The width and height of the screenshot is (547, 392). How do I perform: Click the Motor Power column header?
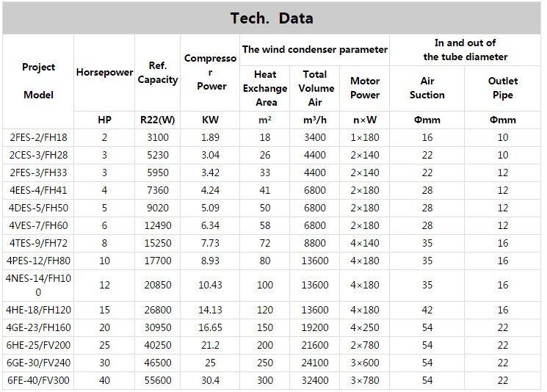click(x=365, y=88)
